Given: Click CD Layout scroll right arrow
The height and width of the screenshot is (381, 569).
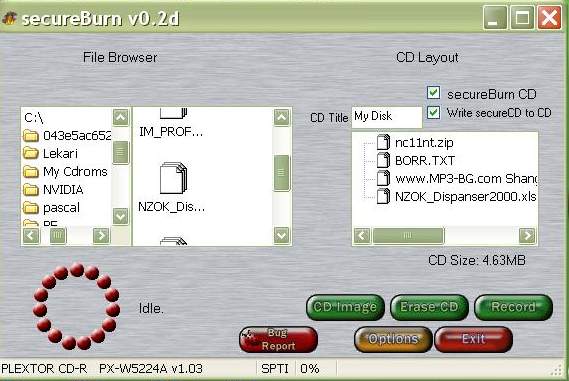Looking at the screenshot, I should click(x=527, y=235).
